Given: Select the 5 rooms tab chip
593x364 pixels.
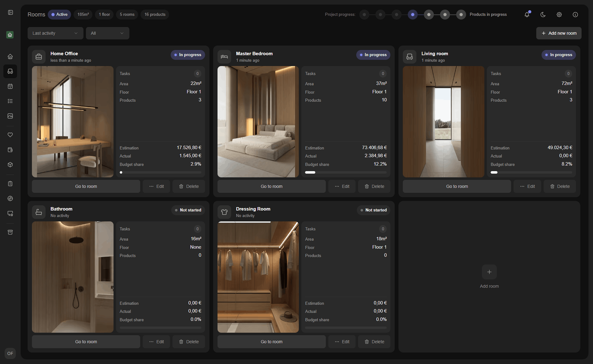Looking at the screenshot, I should (x=127, y=15).
